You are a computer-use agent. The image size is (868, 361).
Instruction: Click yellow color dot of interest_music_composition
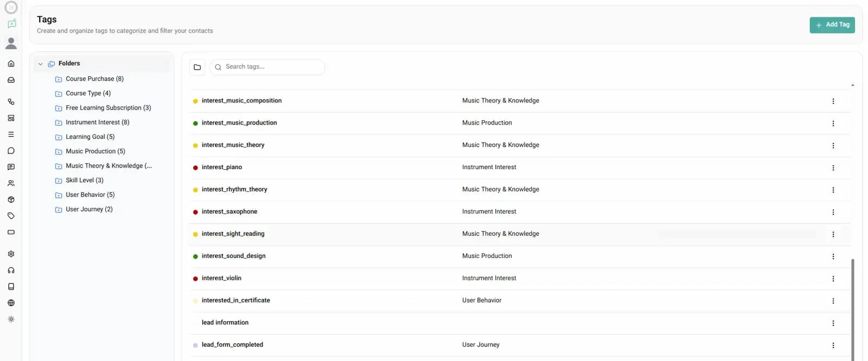pyautogui.click(x=195, y=101)
